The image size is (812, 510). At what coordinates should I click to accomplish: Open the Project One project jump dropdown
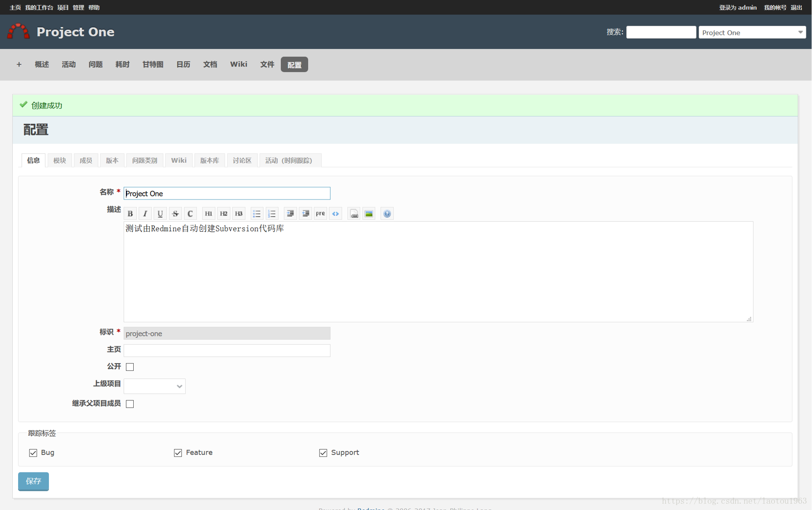pos(752,32)
